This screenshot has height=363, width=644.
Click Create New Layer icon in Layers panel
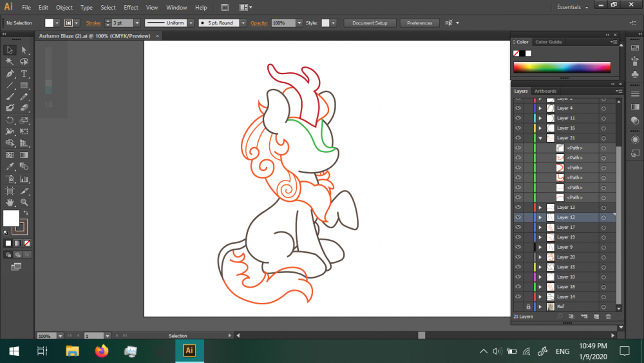click(x=596, y=317)
